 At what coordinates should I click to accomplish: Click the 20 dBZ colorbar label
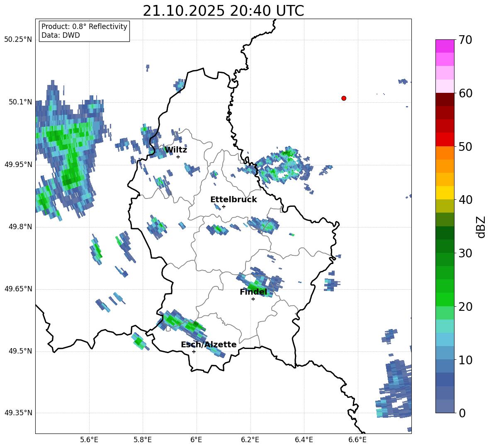[x=465, y=307]
